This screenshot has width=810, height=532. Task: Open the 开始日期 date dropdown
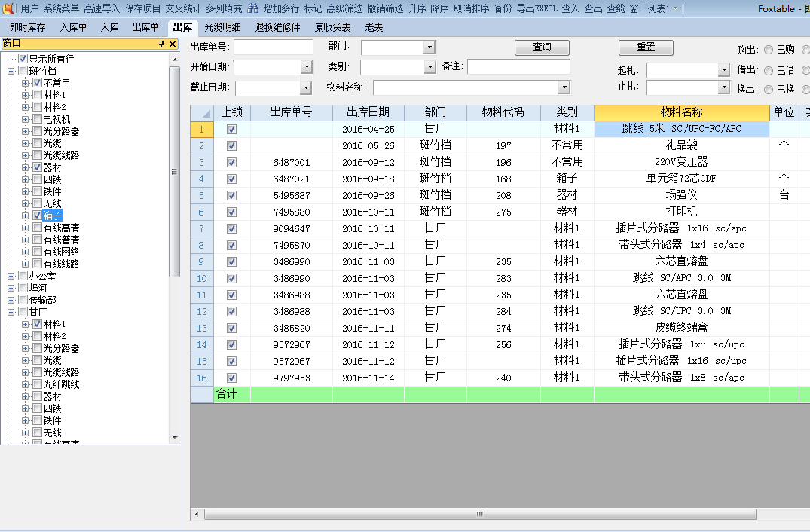pos(307,66)
